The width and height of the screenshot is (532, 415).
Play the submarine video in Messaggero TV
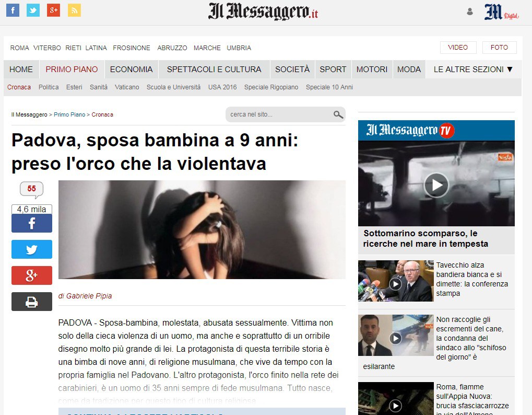pyautogui.click(x=436, y=185)
